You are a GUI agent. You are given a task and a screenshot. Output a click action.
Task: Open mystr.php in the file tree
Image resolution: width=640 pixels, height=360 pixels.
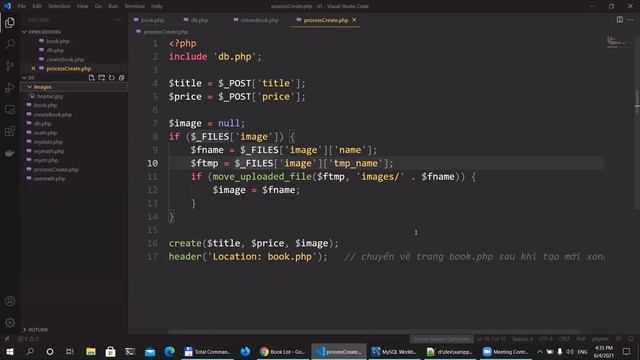point(46,160)
